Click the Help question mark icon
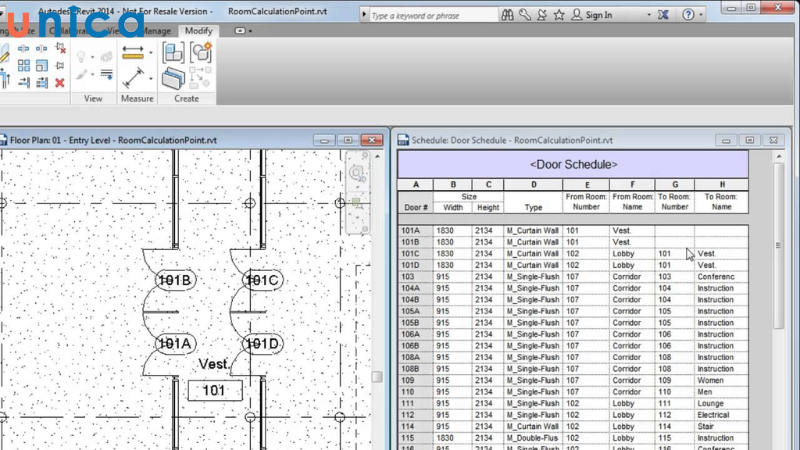 (689, 15)
